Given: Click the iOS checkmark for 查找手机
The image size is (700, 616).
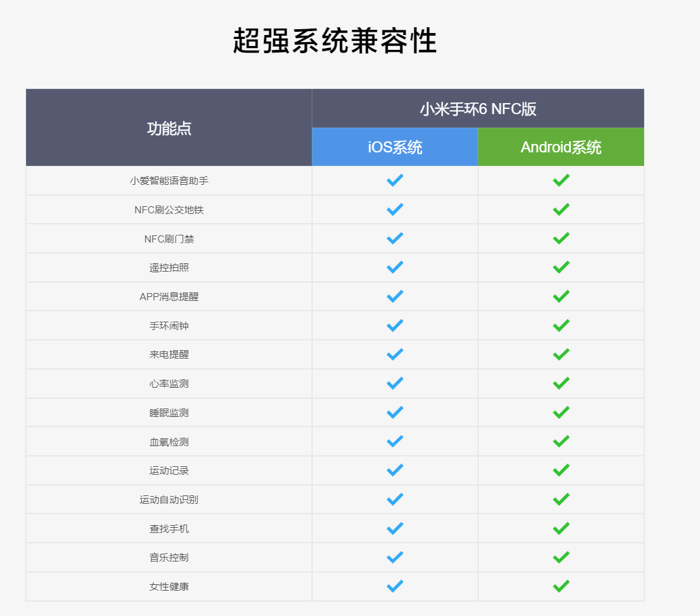Looking at the screenshot, I should pyautogui.click(x=394, y=528).
